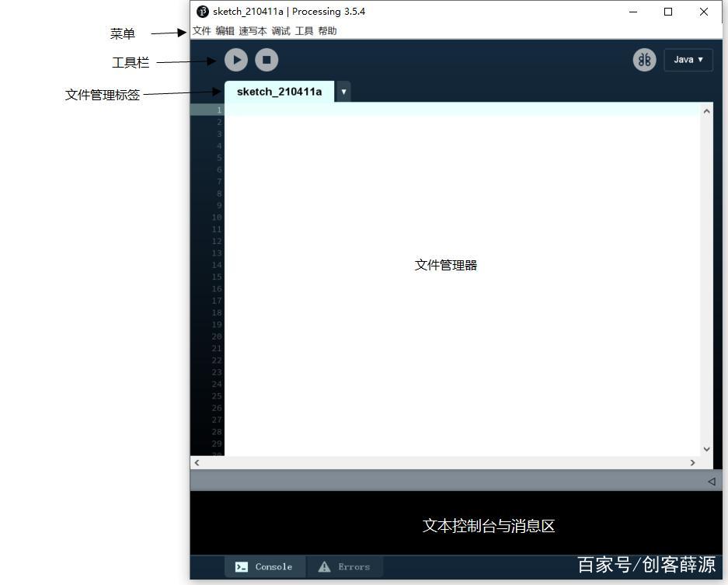Click line 1 in the code editor
The width and height of the screenshot is (728, 585).
coord(462,110)
